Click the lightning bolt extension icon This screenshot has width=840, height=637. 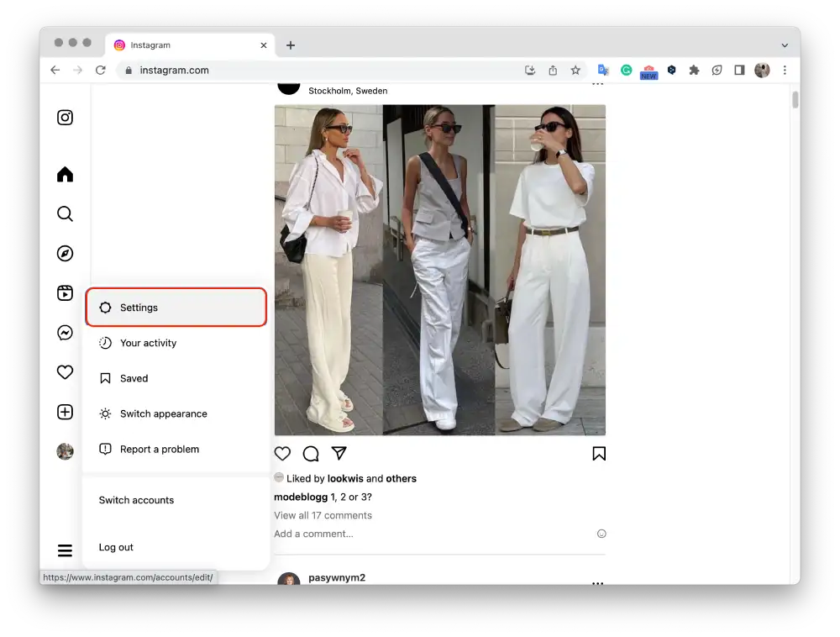tap(717, 71)
